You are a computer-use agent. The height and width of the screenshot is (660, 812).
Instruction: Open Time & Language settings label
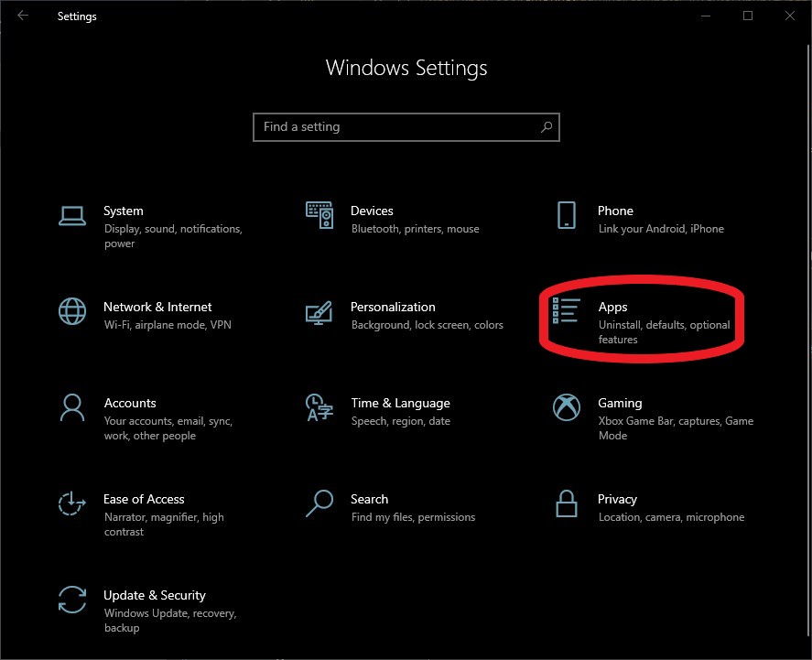click(400, 404)
